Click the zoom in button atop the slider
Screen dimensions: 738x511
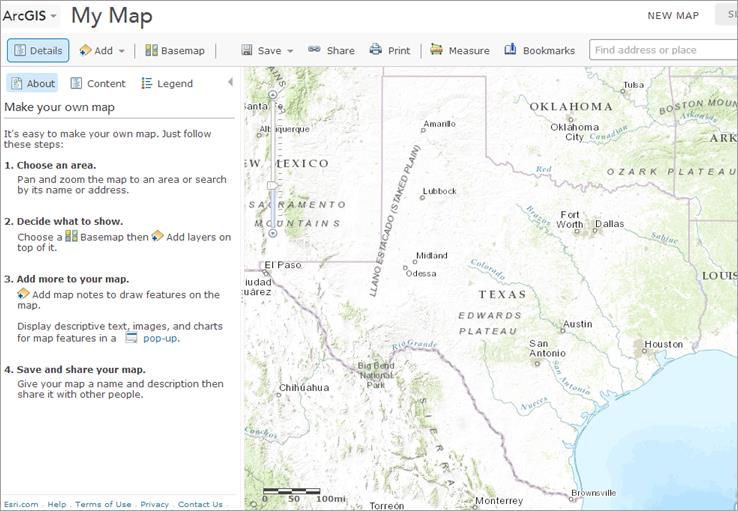[x=273, y=93]
